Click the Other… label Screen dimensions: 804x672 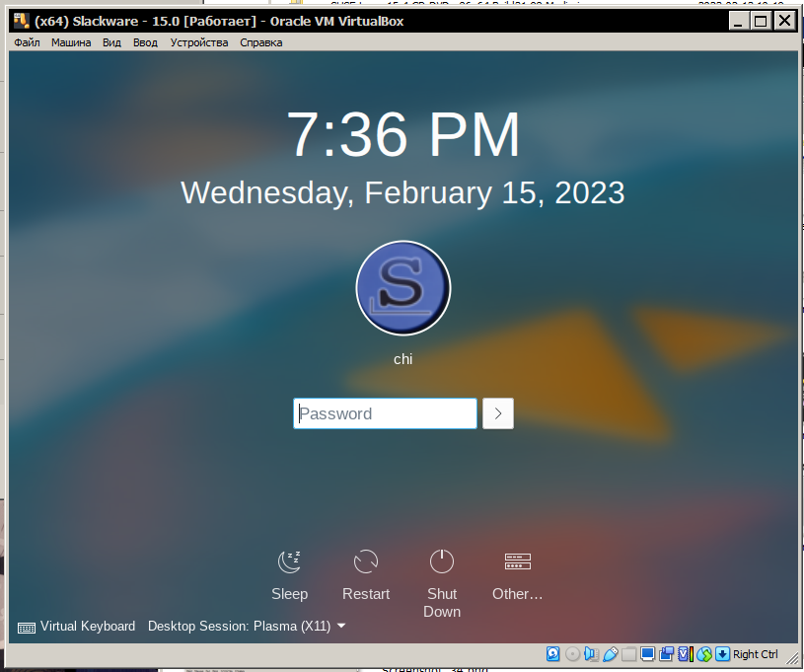coord(517,594)
